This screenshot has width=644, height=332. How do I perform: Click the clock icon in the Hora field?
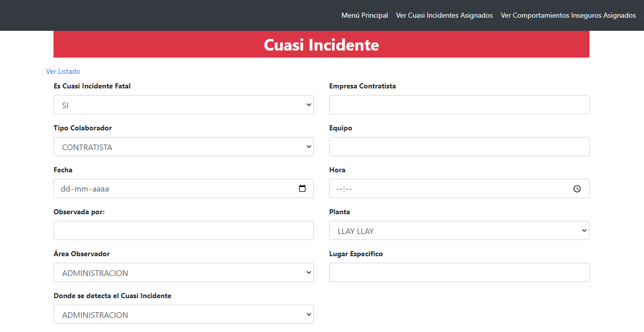577,188
